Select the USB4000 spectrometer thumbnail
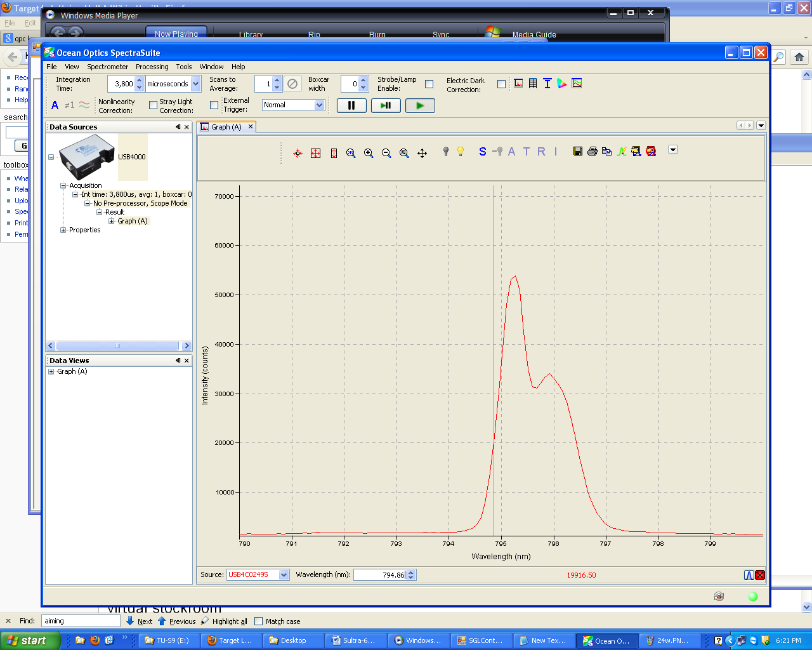 (x=88, y=157)
